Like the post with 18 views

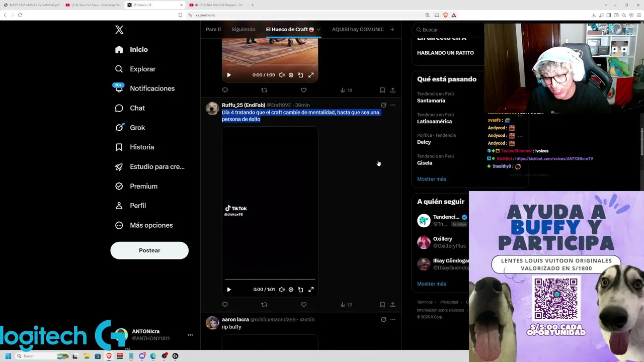point(303,90)
